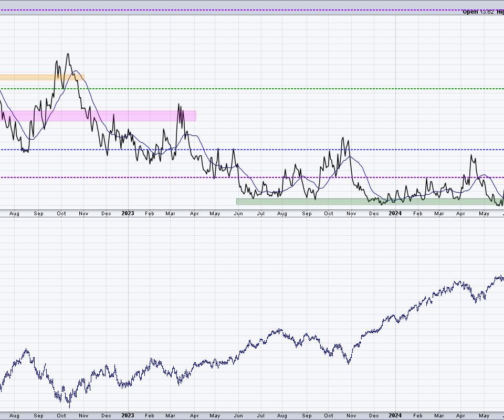Click the October 2022 low on price chart

pyautogui.click(x=69, y=406)
